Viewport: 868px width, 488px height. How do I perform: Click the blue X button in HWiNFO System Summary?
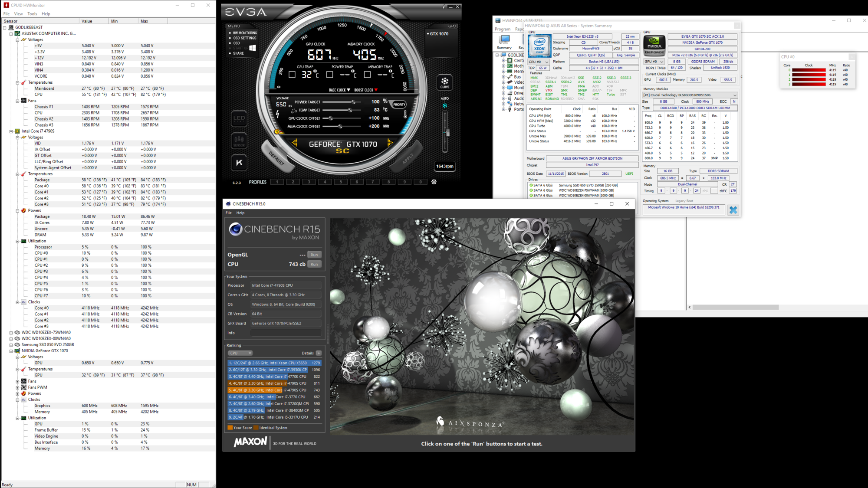pyautogui.click(x=733, y=210)
